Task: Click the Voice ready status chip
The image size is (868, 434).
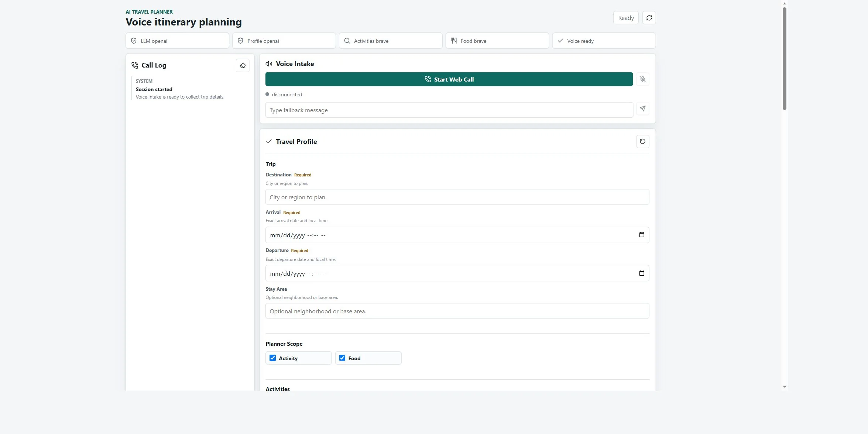Action: click(604, 41)
